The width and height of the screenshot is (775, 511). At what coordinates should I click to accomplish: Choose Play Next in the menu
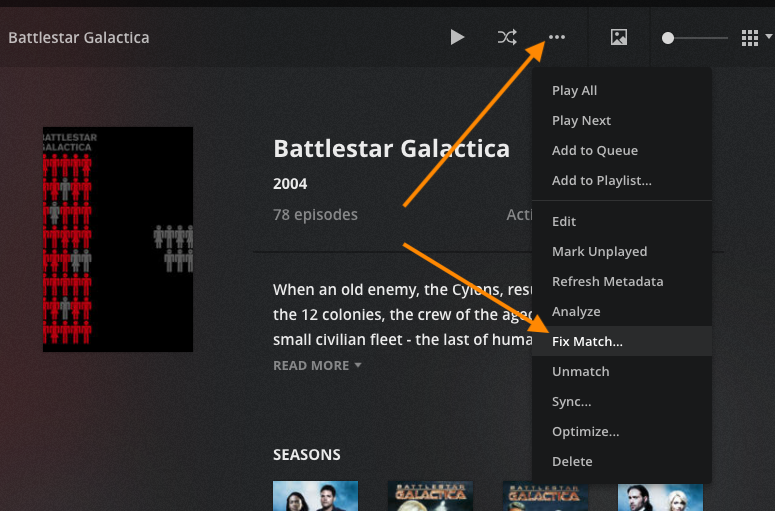coord(622,121)
